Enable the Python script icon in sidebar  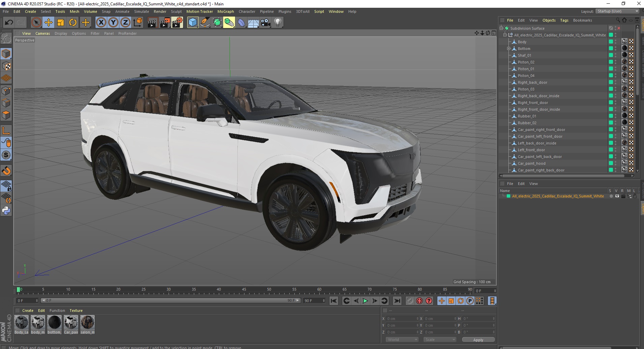point(6,211)
